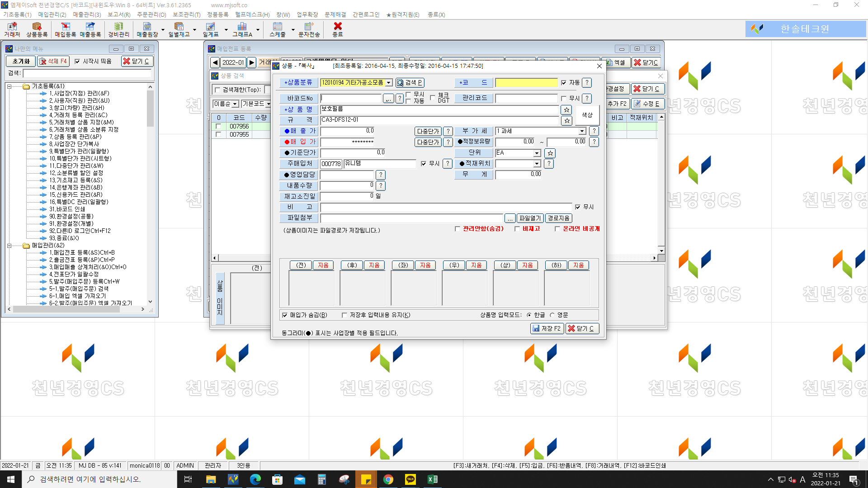Click the 저장 F2 save button
The image size is (868, 488).
547,329
